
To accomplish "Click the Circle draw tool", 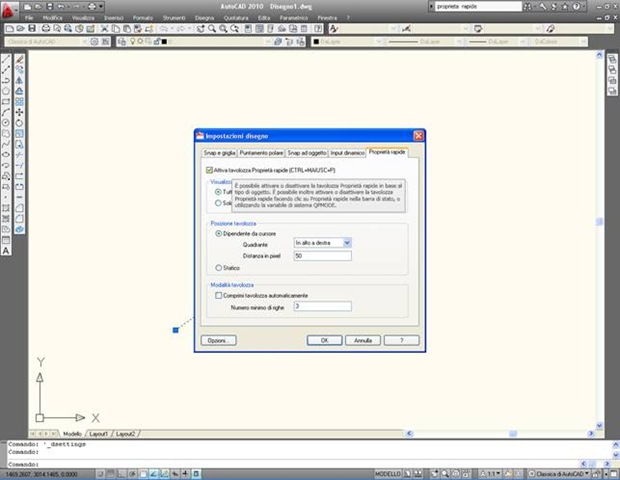I will (x=6, y=123).
